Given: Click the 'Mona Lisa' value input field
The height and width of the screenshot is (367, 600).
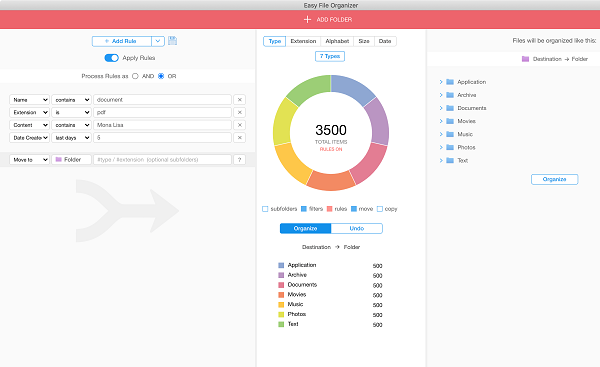Looking at the screenshot, I should [162, 125].
